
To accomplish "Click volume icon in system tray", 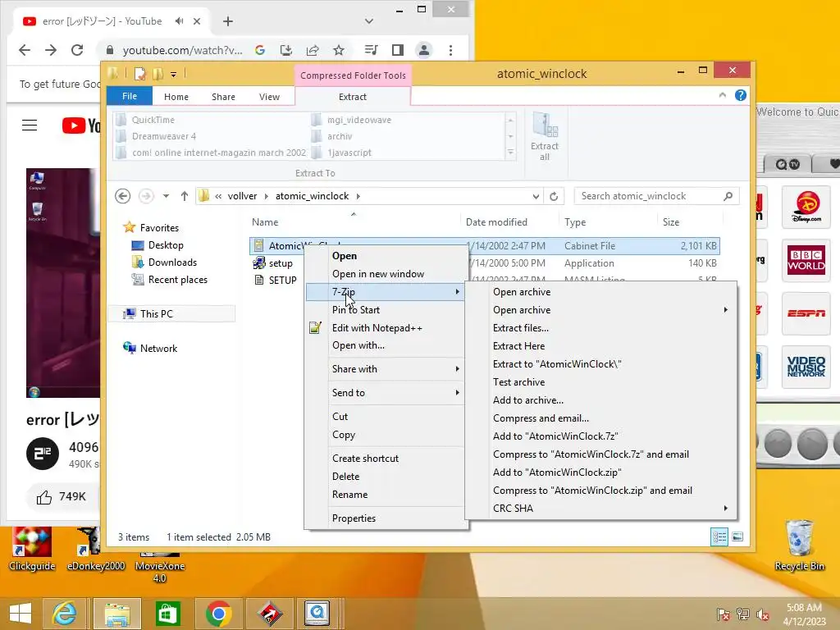I will pyautogui.click(x=762, y=614).
